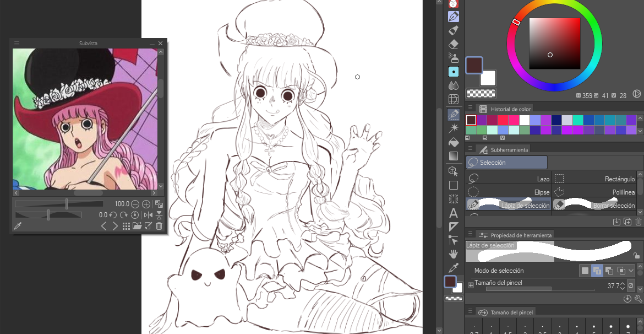The height and width of the screenshot is (334, 644).
Task: Set selection mode to Remove from selection
Action: click(x=609, y=271)
